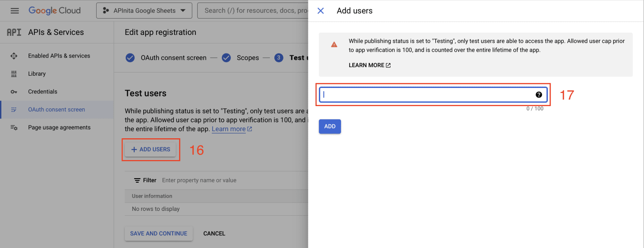Go to the Scopes step
644x248 pixels.
coord(248,58)
